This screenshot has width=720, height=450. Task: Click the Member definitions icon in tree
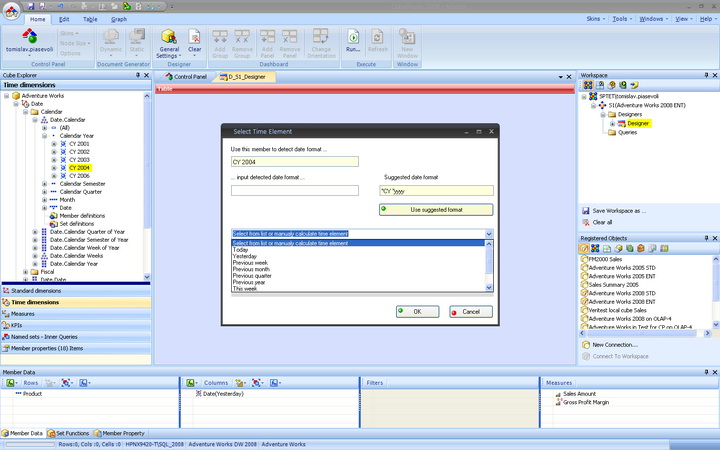(53, 216)
